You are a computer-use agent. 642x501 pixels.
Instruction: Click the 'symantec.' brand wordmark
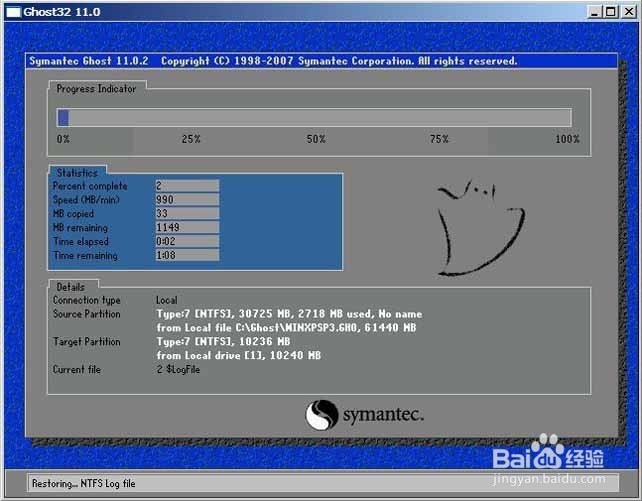pyautogui.click(x=383, y=415)
